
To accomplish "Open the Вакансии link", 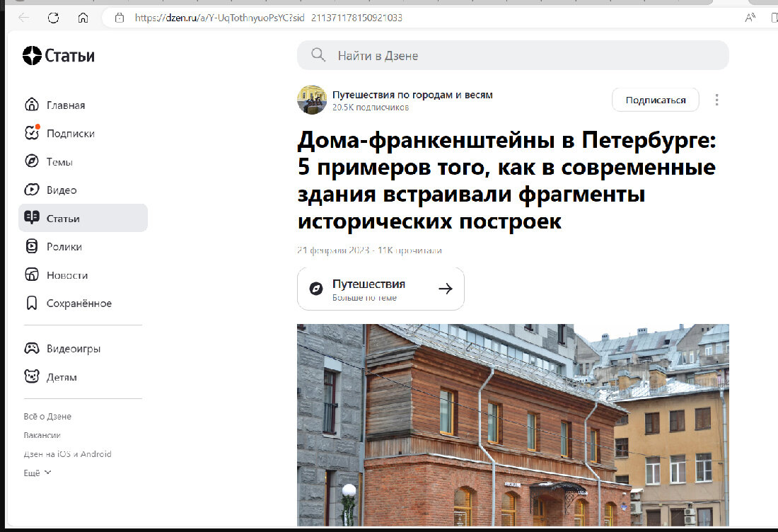I will tap(42, 435).
